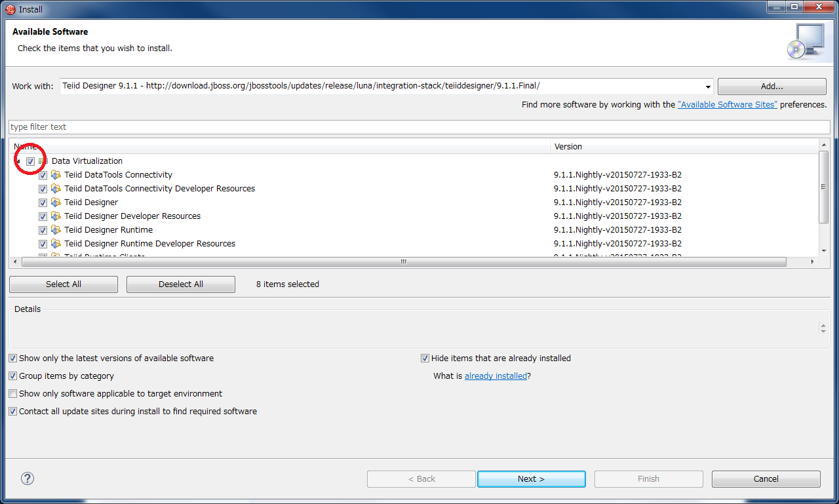Click the Details section label

pyautogui.click(x=28, y=309)
